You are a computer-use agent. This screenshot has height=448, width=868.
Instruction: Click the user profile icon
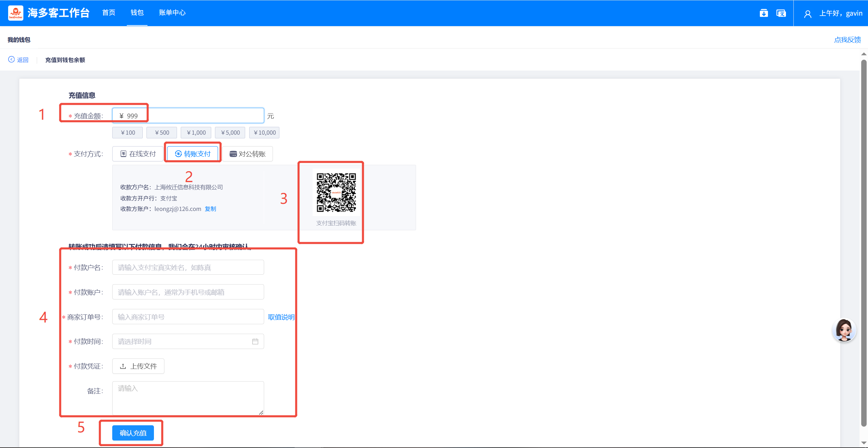[808, 14]
